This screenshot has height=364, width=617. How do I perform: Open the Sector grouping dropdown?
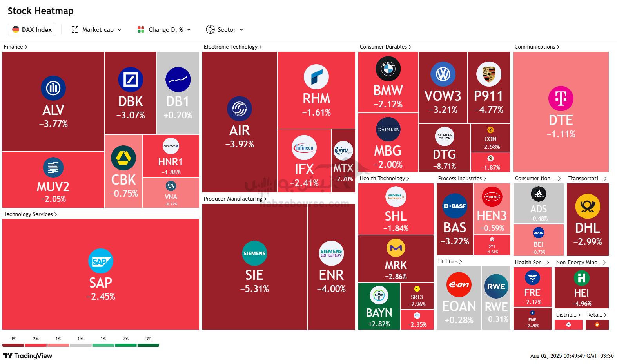pos(225,29)
